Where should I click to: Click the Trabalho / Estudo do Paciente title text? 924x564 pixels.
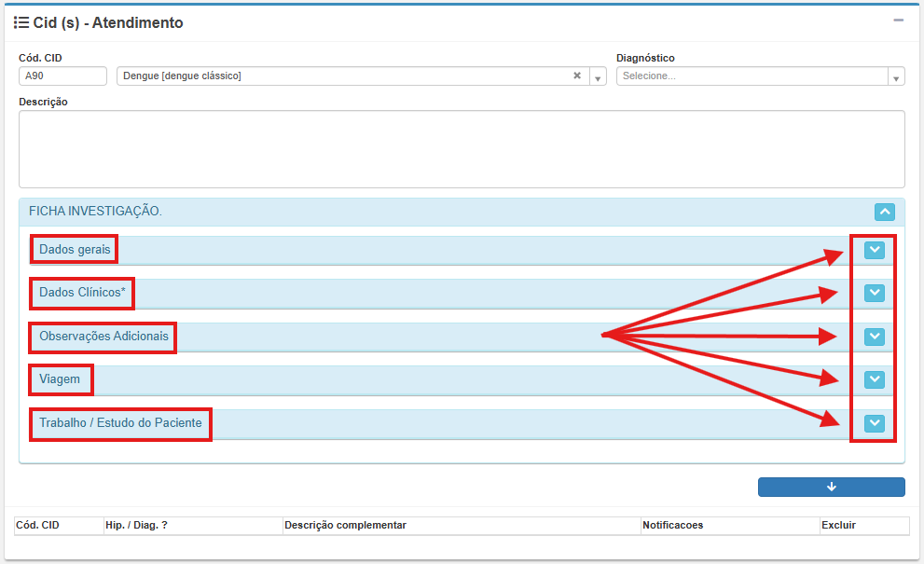click(x=120, y=423)
